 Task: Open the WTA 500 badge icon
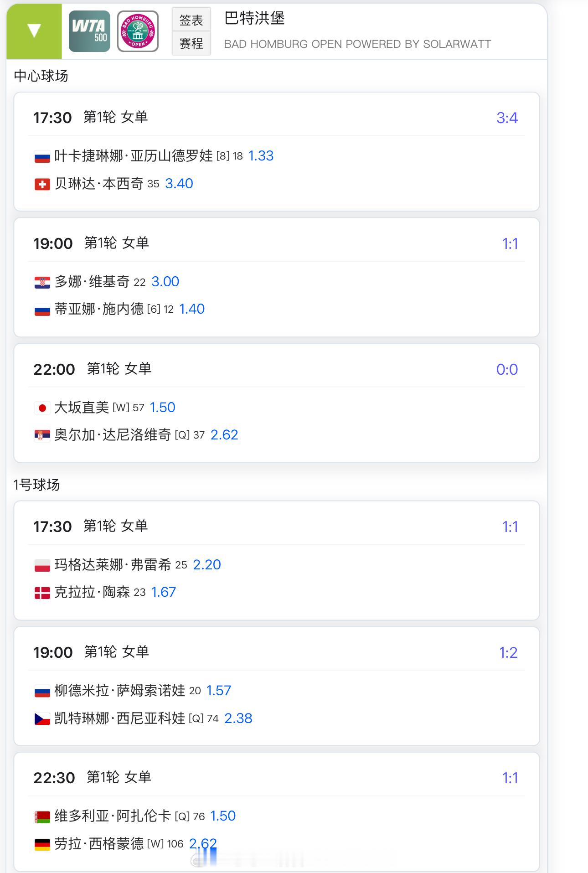[89, 31]
